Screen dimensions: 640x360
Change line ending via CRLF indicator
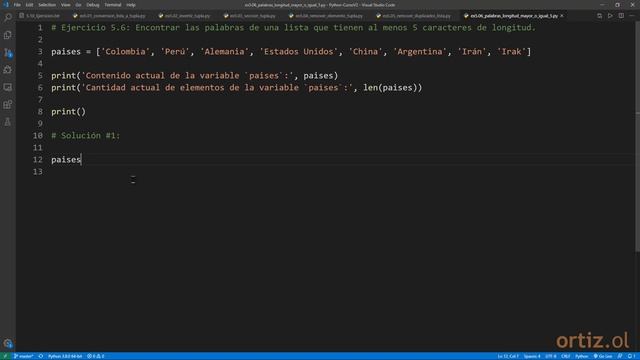[x=565, y=356]
